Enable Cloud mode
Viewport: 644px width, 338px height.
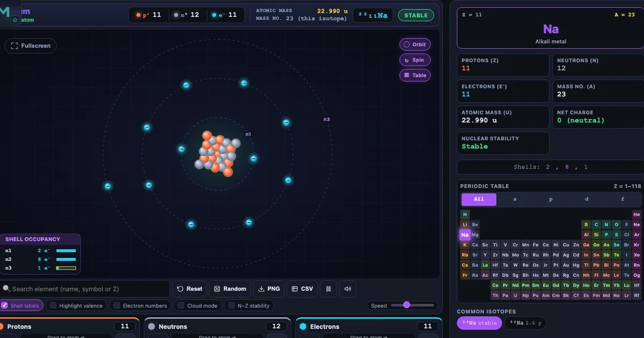pos(197,305)
